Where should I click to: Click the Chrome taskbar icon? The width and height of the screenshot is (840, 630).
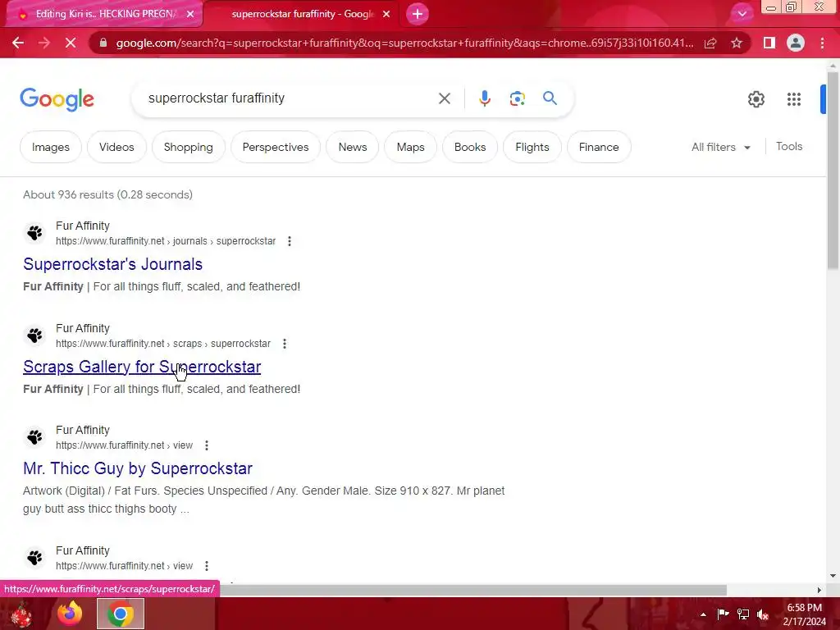121,614
